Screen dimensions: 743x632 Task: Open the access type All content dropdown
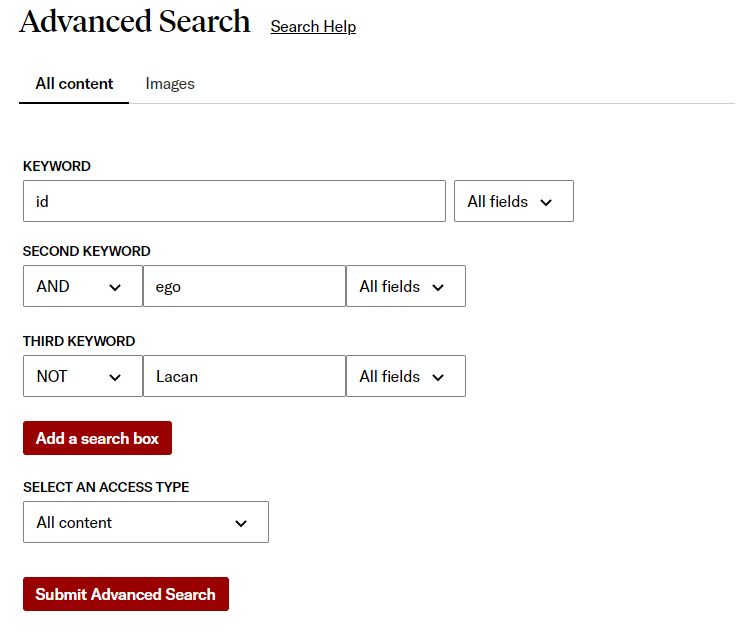(145, 522)
